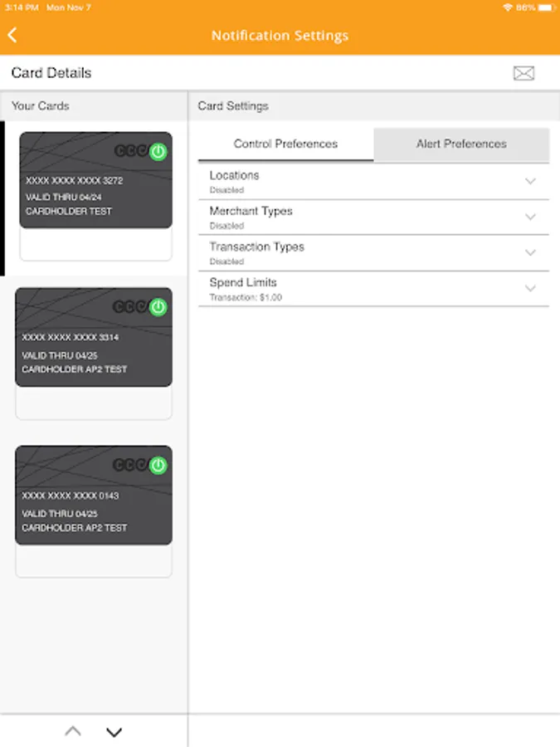Click the Your Cards panel header
560x747 pixels.
[41, 106]
